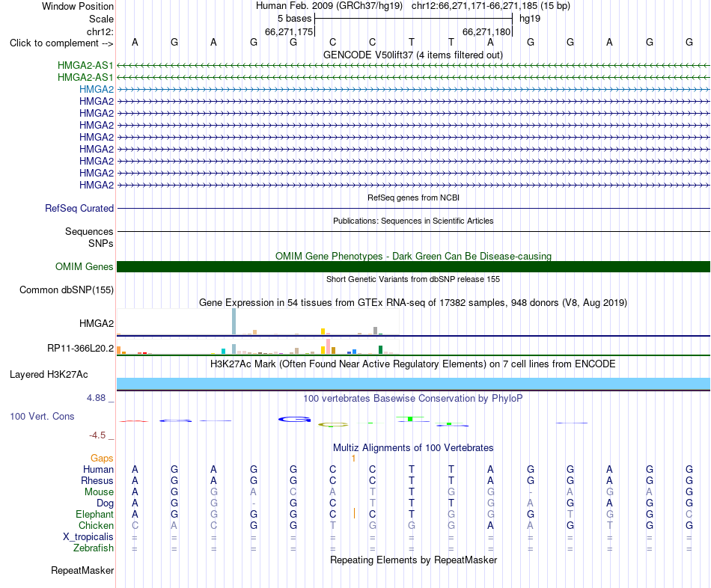Open the H3K27Ac Mark ENCODE track title

point(413,364)
